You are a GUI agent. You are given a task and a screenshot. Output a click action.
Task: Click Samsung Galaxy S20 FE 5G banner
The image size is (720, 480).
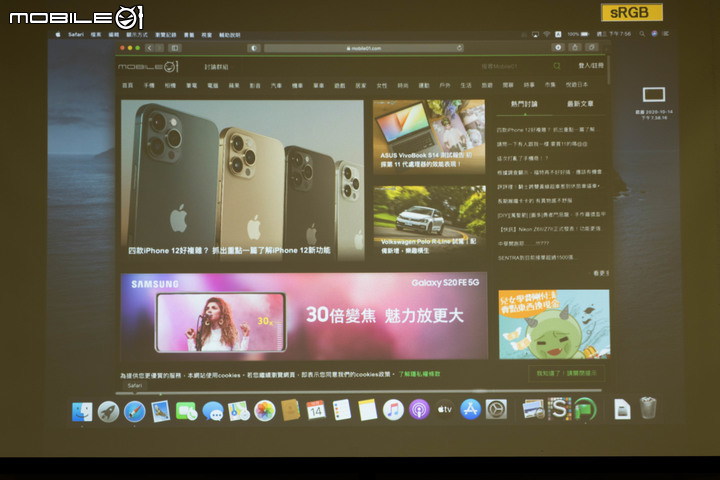[304, 316]
